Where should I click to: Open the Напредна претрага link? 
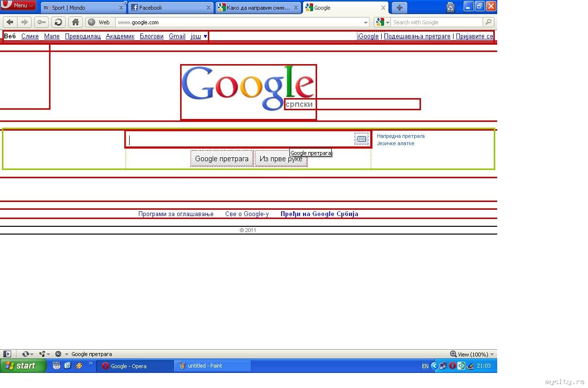point(401,136)
